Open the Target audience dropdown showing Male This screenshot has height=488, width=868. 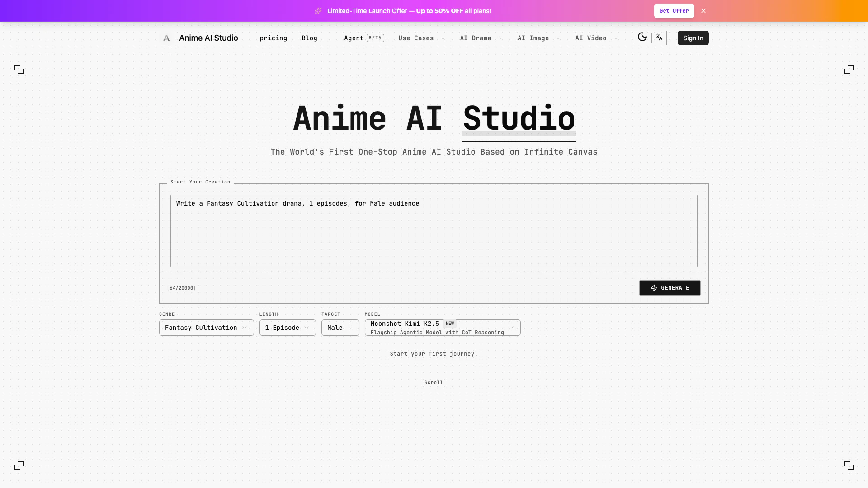point(340,328)
